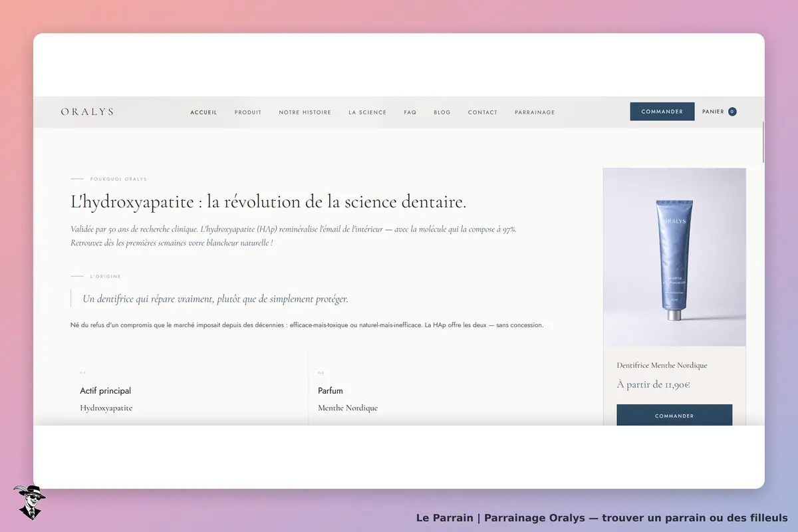Click the cart item count badge
This screenshot has width=798, height=532.
732,112
